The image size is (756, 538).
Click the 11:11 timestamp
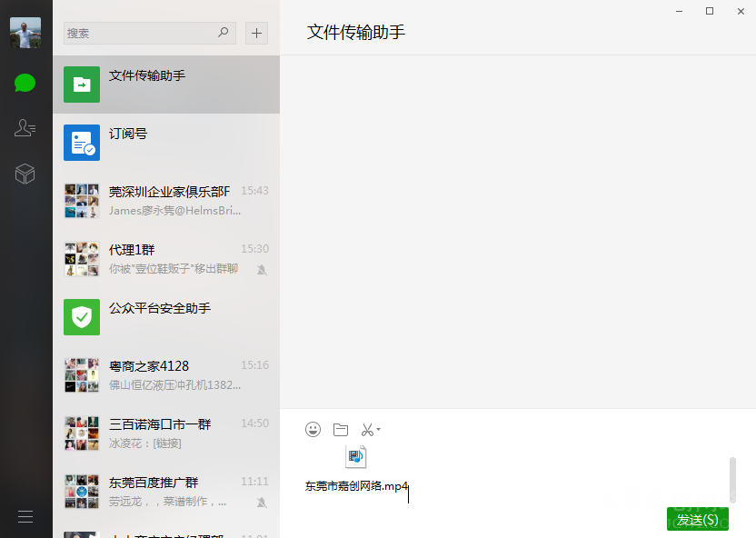[x=254, y=482]
